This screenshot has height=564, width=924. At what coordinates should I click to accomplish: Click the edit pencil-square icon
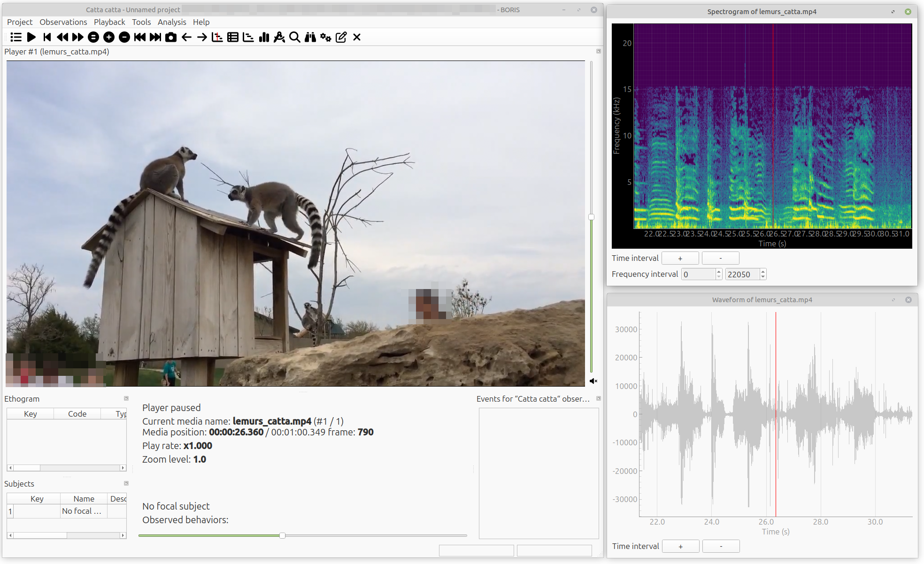(x=341, y=37)
